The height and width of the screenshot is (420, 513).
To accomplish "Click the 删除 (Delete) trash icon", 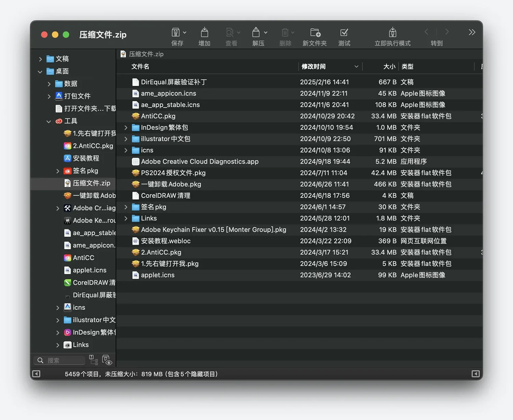I will 285,32.
